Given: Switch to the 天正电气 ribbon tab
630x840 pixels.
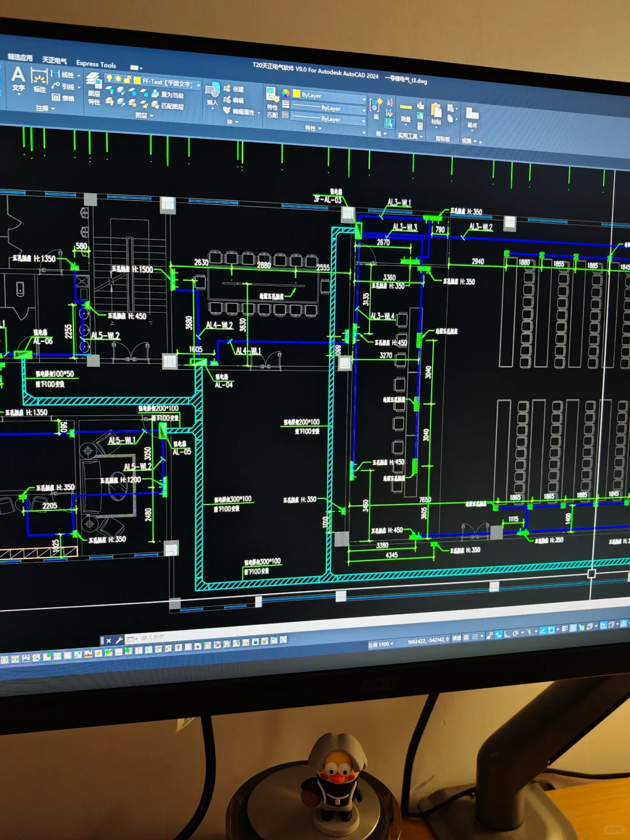Looking at the screenshot, I should (x=54, y=60).
